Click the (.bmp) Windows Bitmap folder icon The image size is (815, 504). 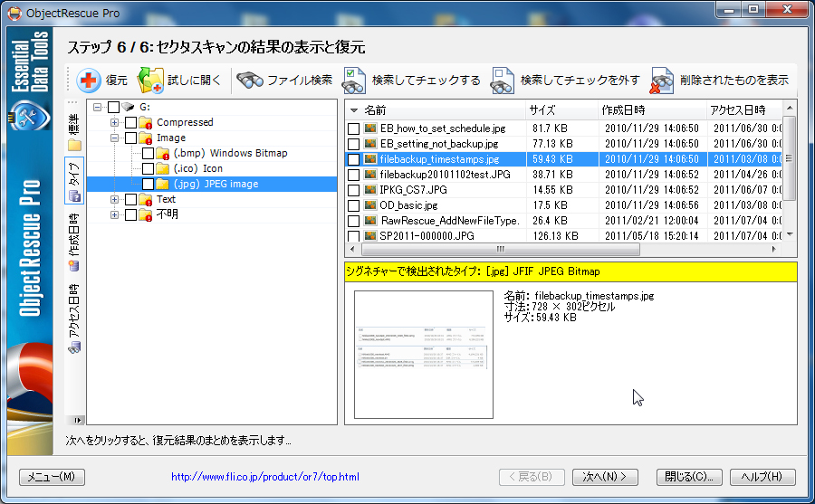[x=162, y=153]
